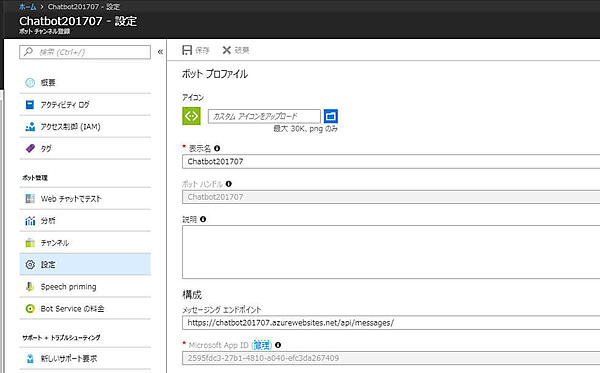Click the blue folder upload browse button
This screenshot has width=600, height=373.
[x=331, y=116]
